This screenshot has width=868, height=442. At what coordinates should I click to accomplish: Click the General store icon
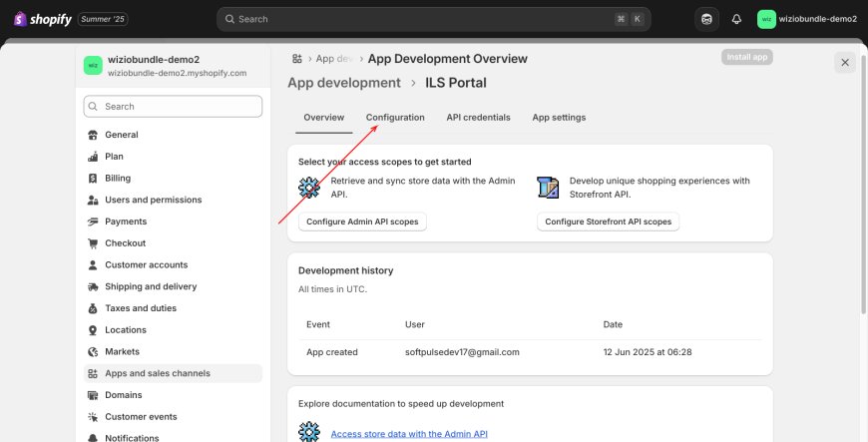click(x=93, y=135)
